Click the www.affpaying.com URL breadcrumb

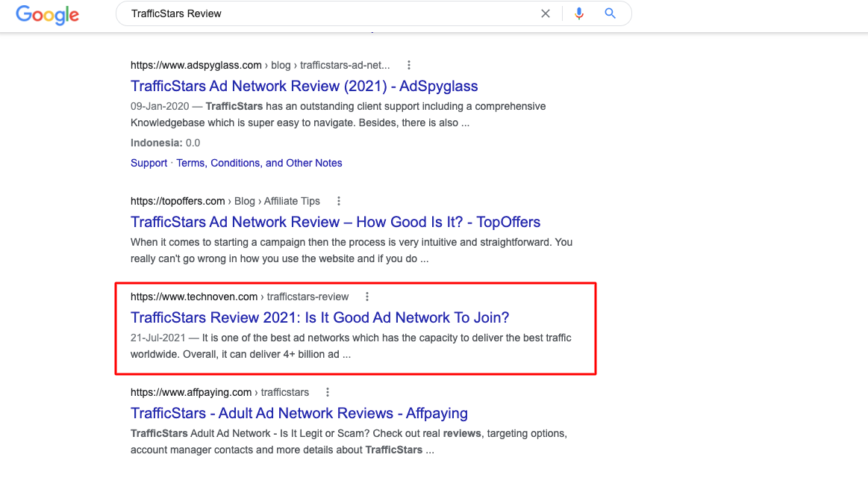point(191,392)
